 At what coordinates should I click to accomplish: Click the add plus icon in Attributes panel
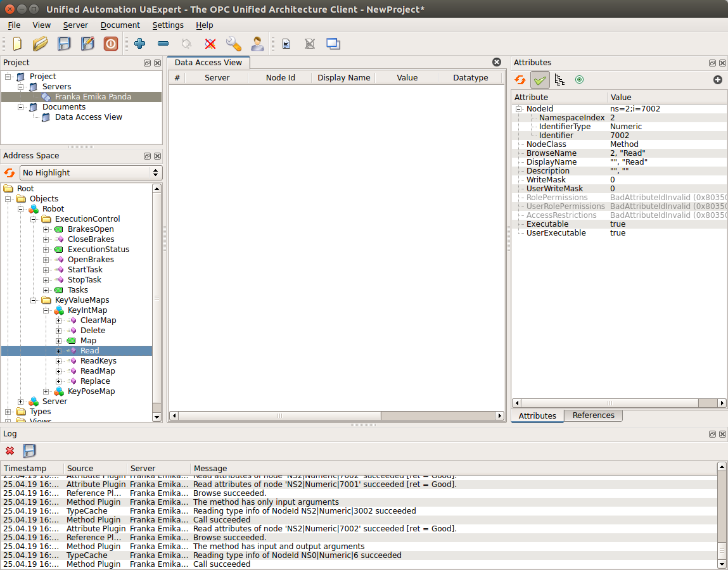717,80
